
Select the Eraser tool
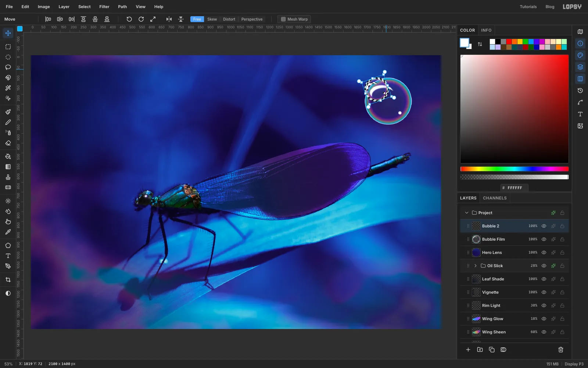8,143
